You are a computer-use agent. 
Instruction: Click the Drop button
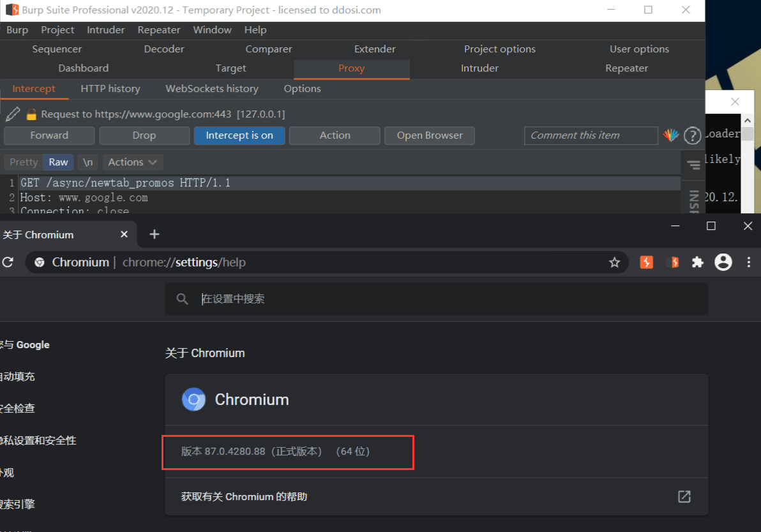(x=144, y=135)
